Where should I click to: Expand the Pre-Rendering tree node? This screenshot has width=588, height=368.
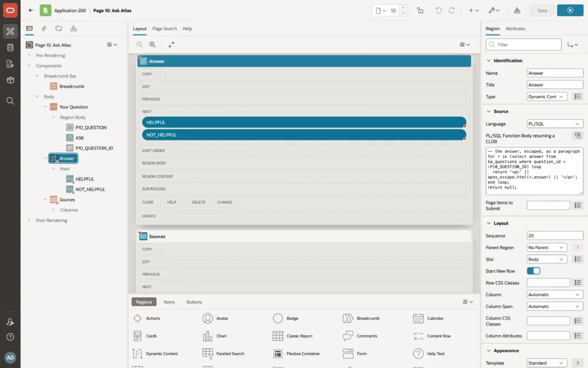(x=29, y=55)
